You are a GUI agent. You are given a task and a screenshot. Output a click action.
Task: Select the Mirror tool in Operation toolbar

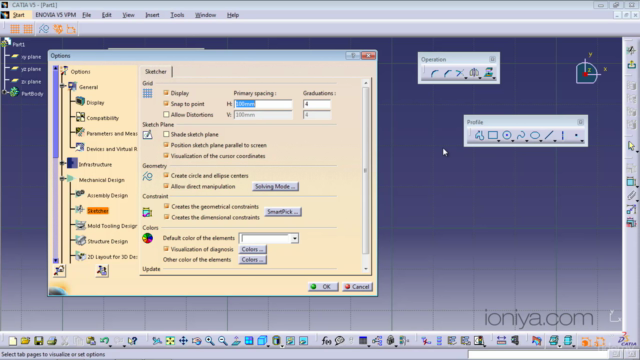(474, 73)
